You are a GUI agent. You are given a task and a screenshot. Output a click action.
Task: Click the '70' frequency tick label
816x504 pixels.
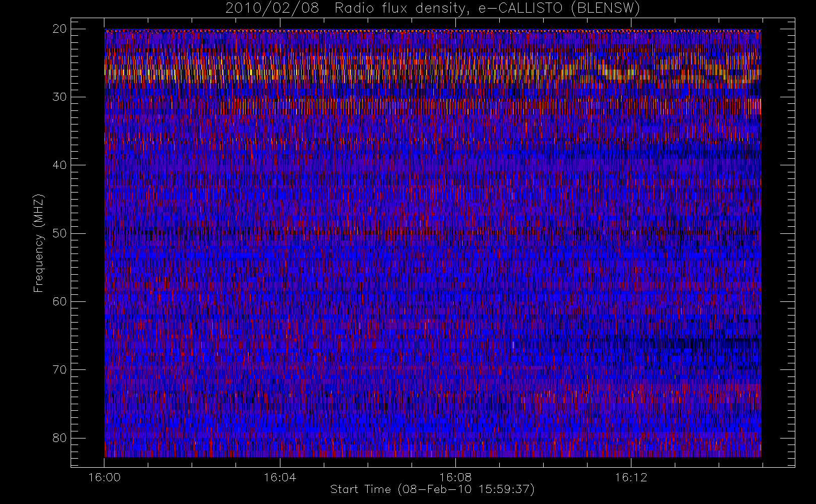pyautogui.click(x=60, y=369)
